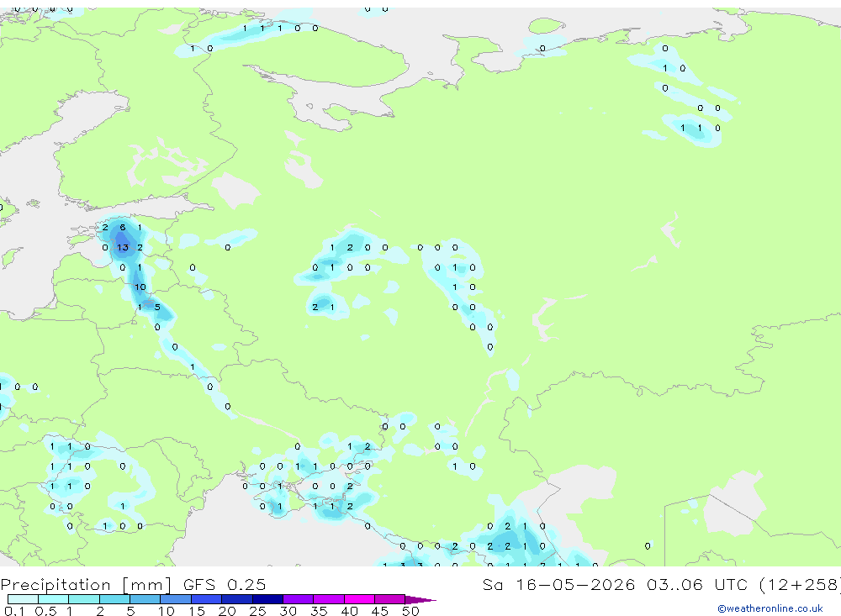Click the map precipitation value '10' near the Baltic
The width and height of the screenshot is (841, 616).
coord(140,287)
